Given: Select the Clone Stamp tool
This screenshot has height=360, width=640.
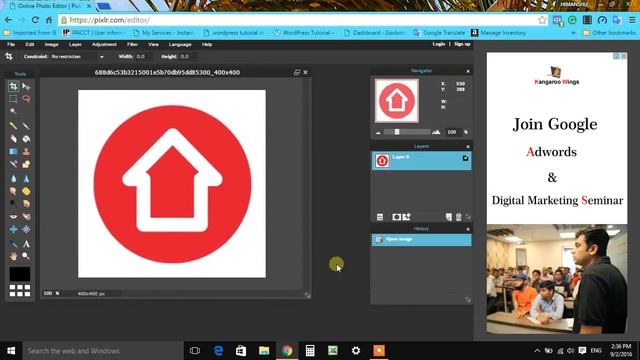Looking at the screenshot, I should click(26, 151).
